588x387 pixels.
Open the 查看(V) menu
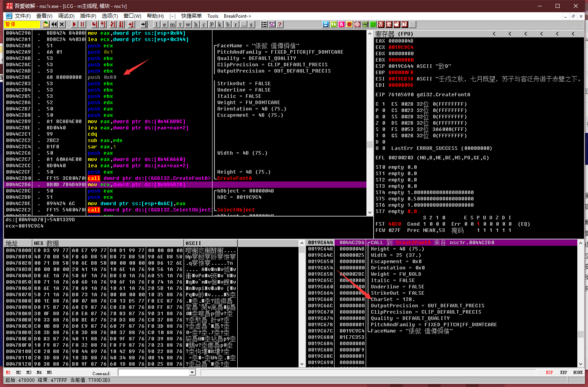(44, 16)
